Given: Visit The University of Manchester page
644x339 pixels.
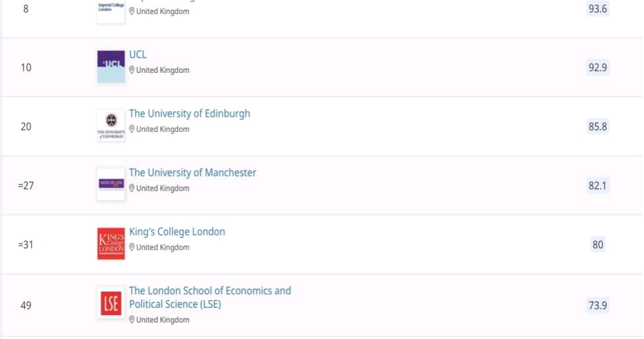Looking at the screenshot, I should pyautogui.click(x=192, y=172).
